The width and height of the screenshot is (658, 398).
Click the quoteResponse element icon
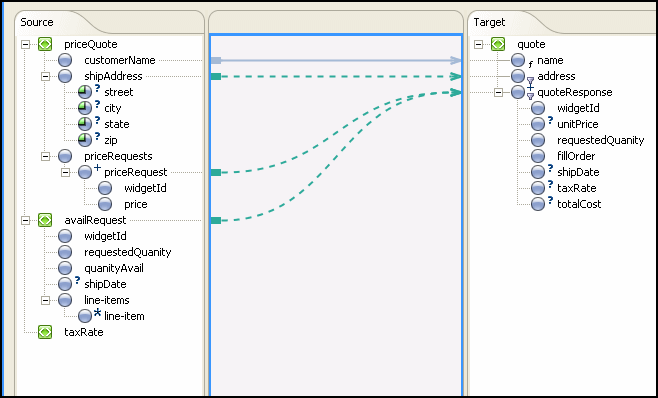[518, 92]
